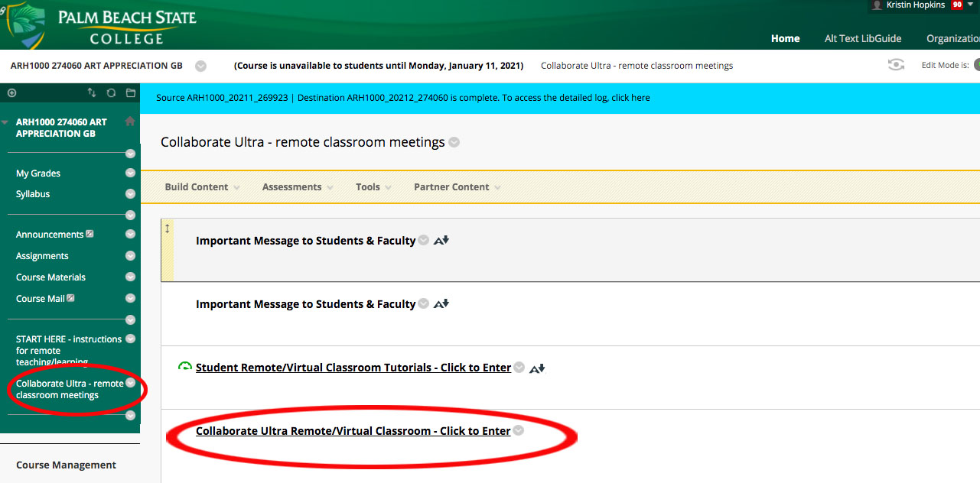Click the Kristin Hopkins user avatar
Screen dimensions: 980x483
[x=877, y=5]
